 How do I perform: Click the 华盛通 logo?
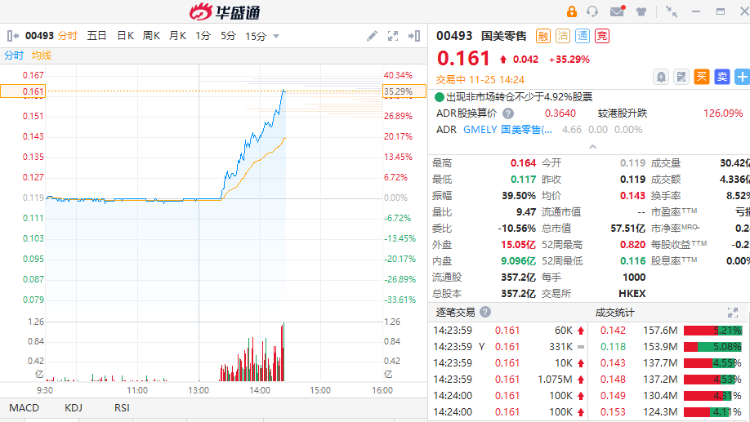click(225, 11)
